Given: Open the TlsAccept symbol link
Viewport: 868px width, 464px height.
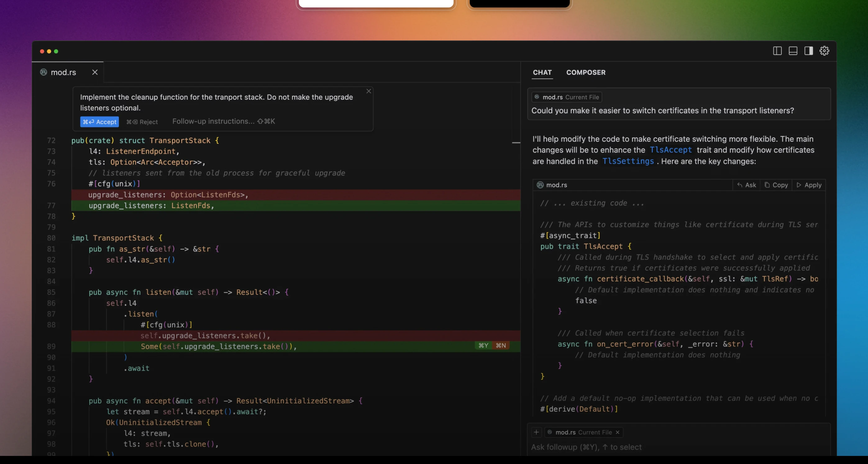Looking at the screenshot, I should coord(670,150).
